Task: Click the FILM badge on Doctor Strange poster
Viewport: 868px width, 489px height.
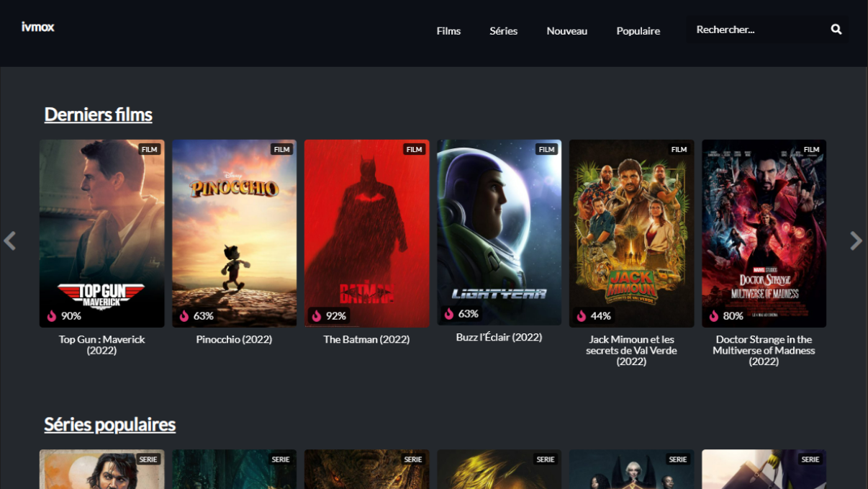Action: pos(811,150)
